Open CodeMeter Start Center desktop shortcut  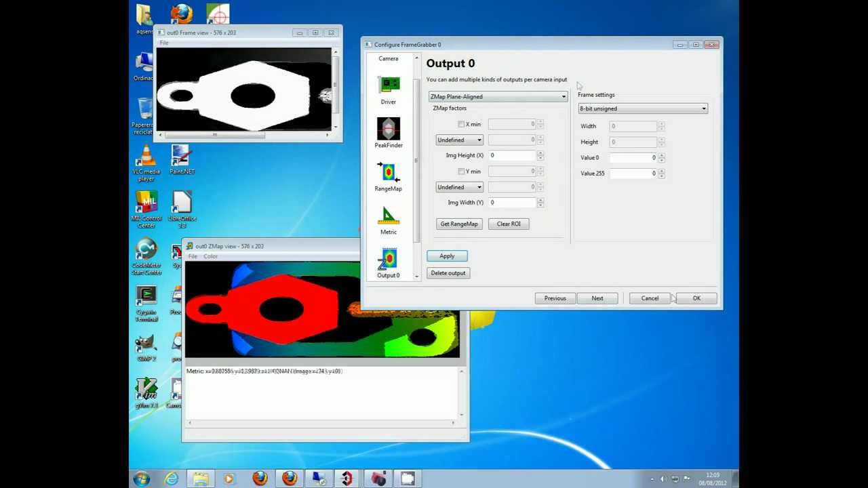(x=146, y=257)
